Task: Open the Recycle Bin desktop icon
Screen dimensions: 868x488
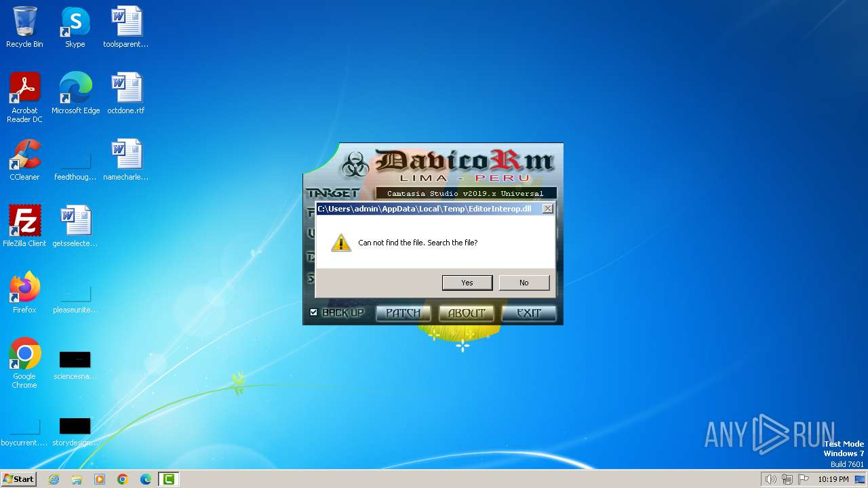Action: [x=24, y=27]
